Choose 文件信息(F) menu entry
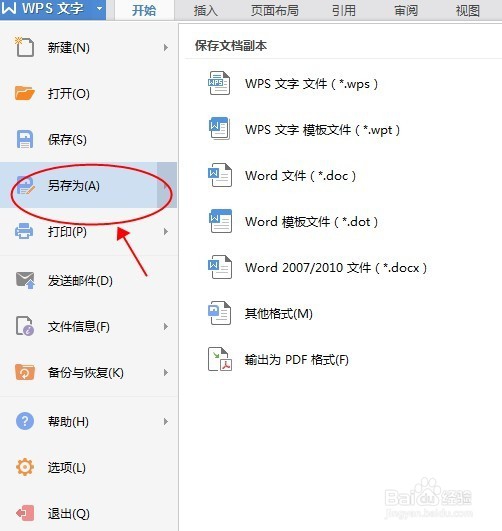Image resolution: width=502 pixels, height=531 pixels. 88,326
